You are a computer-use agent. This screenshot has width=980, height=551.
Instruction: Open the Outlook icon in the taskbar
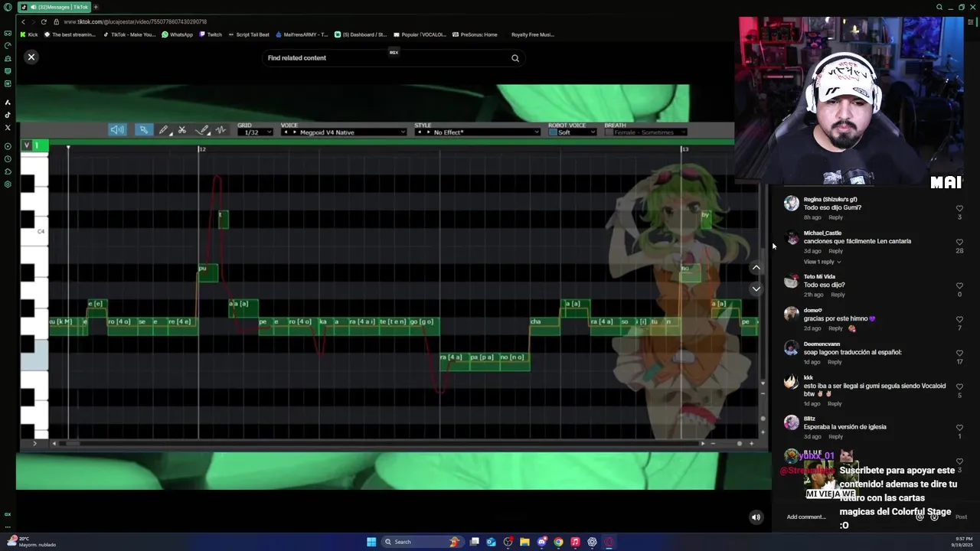pos(491,542)
